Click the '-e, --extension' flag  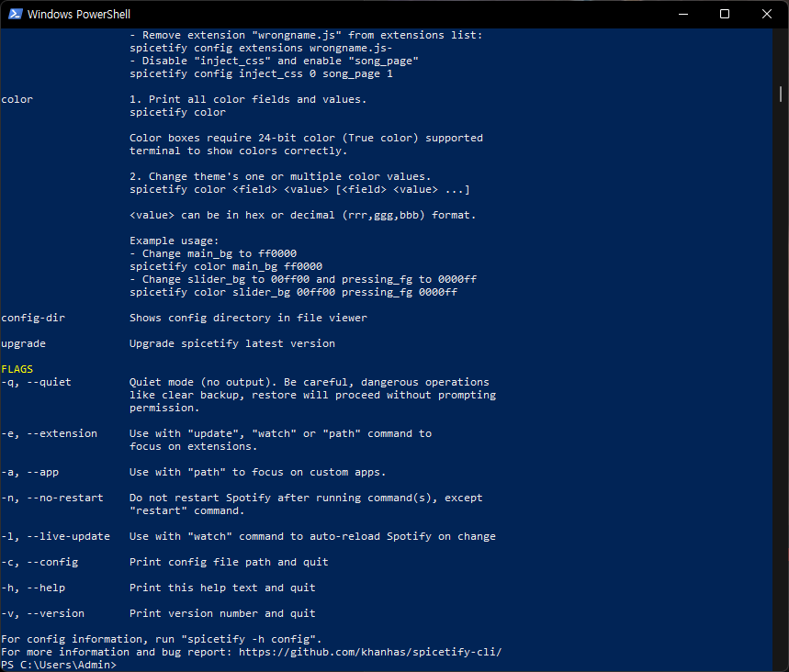[x=50, y=433]
